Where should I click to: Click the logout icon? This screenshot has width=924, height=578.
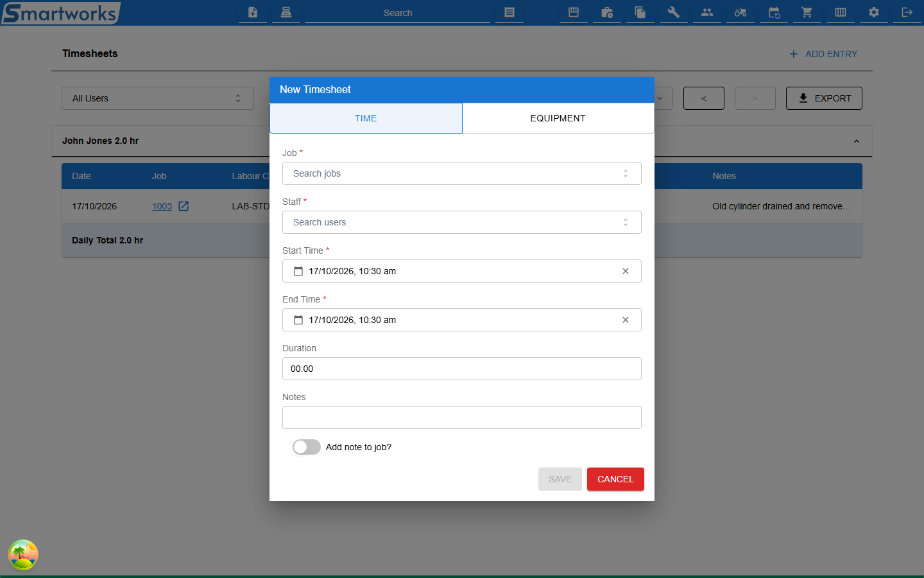coord(907,12)
